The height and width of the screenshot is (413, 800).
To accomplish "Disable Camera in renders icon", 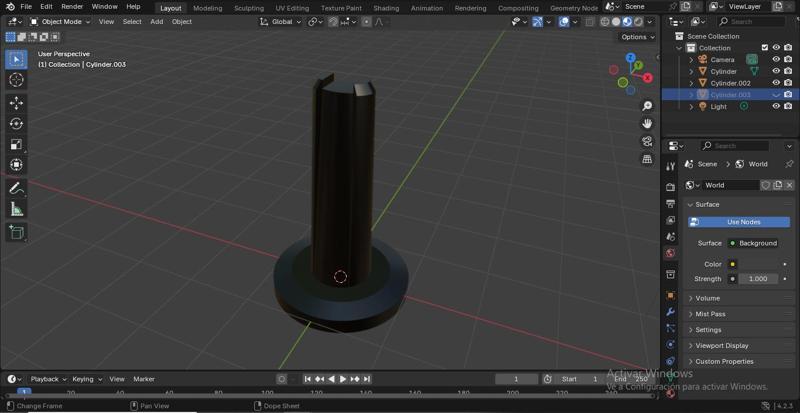I will (x=788, y=59).
